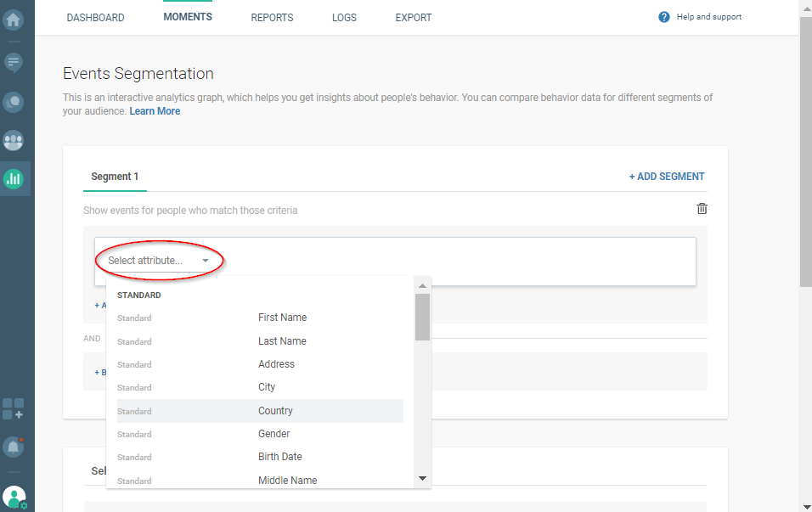Click the delete trash icon for Segment 1
This screenshot has width=812, height=512.
[x=702, y=208]
